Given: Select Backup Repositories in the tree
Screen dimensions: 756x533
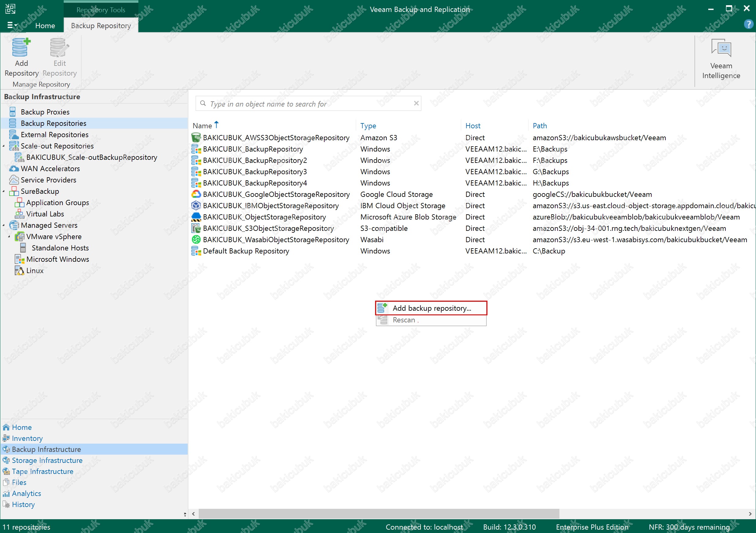Looking at the screenshot, I should (x=94, y=123).
